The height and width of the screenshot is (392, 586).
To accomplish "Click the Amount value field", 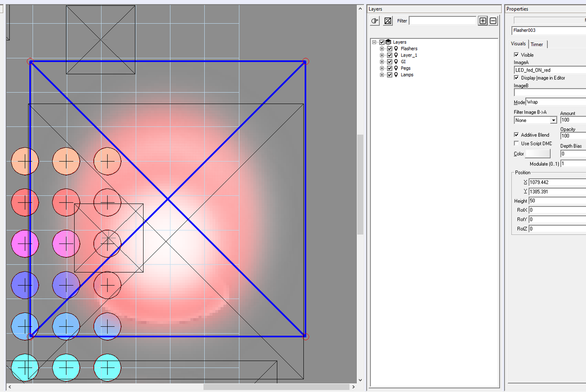I will click(x=573, y=120).
